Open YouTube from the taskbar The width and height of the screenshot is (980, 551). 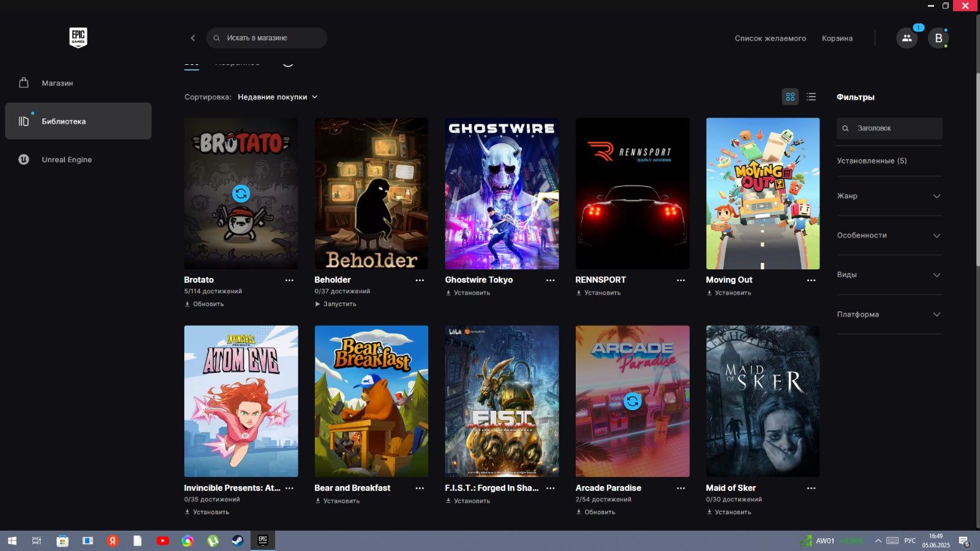162,541
